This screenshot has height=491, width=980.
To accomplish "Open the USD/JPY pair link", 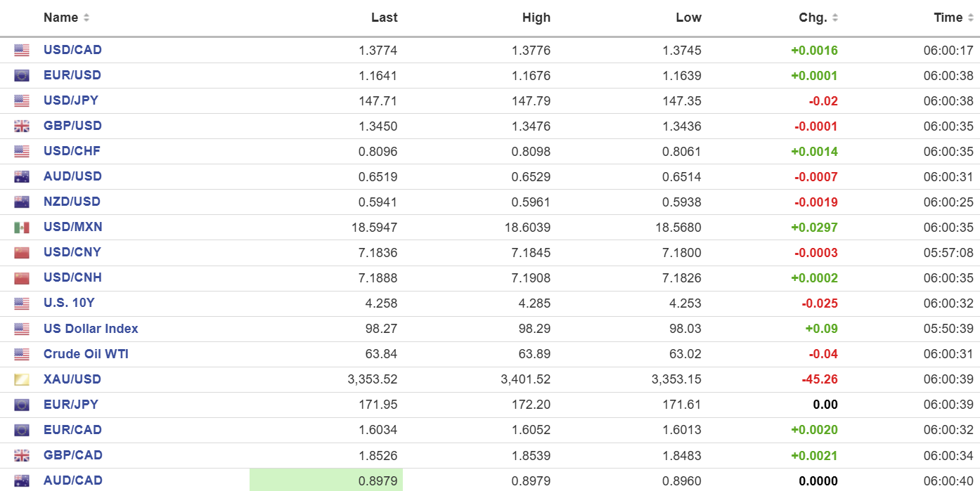I will pos(71,100).
